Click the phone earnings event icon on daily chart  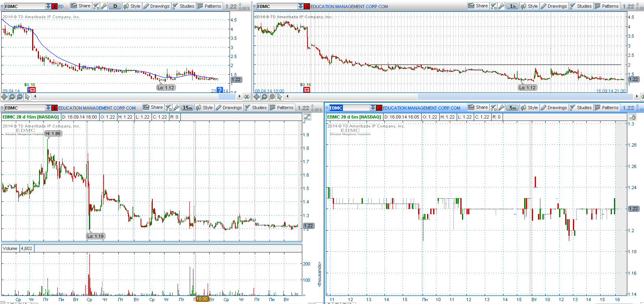32,90
